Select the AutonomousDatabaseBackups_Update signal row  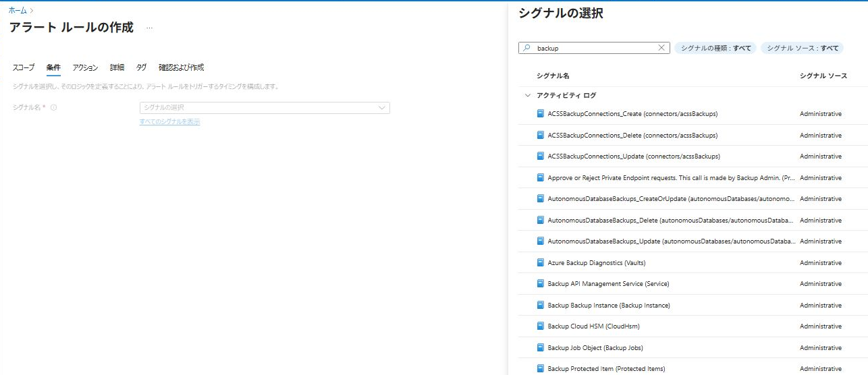[x=693, y=241]
